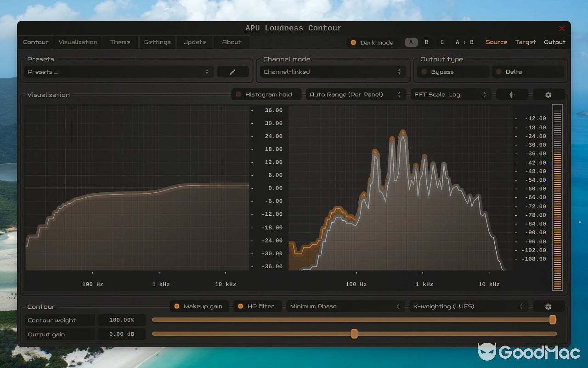Open the Settings tab
Viewport: 588px width, 368px height.
click(x=157, y=42)
